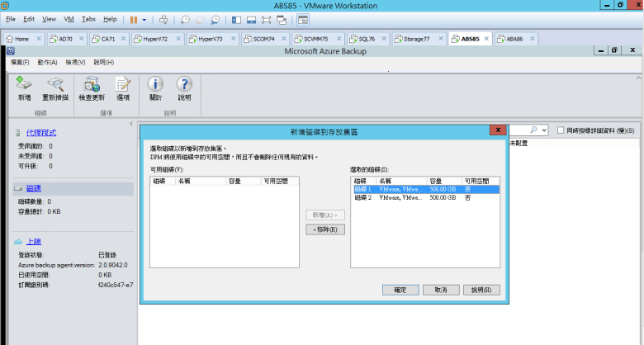Viewport: 644px width, 345px height.
Task: Expand the dropdown next to pause button
Action: tap(144, 18)
